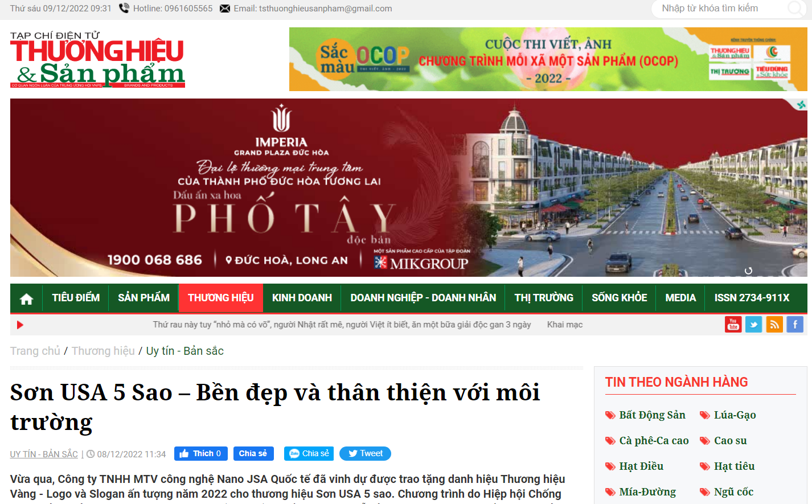Image resolution: width=812 pixels, height=504 pixels.
Task: Click the tag icon beside Hạt Điều
Action: (x=610, y=466)
